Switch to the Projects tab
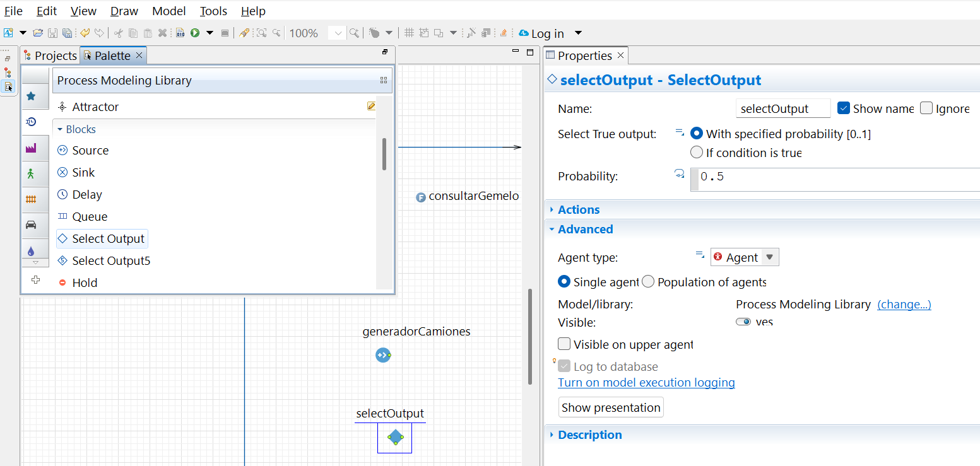Image resolution: width=980 pixels, height=466 pixels. (50, 55)
